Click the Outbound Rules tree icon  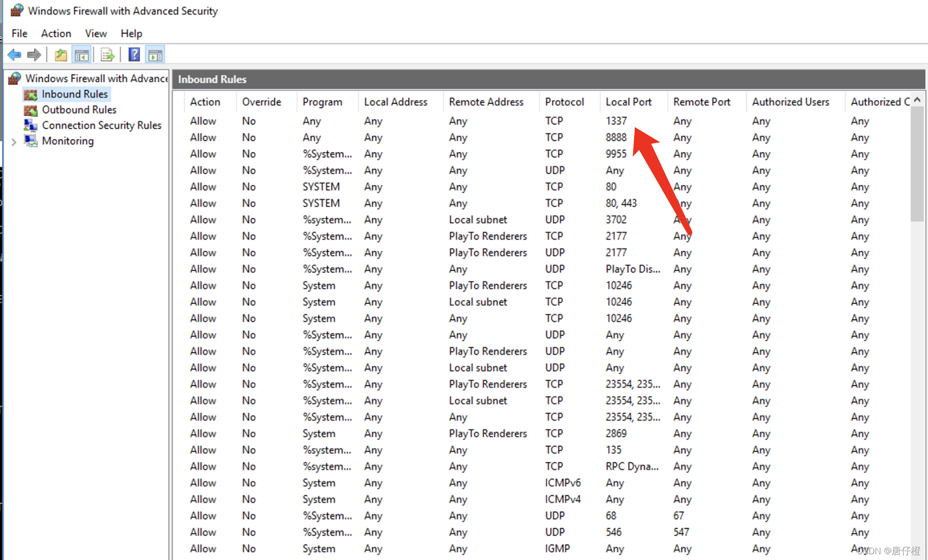click(31, 110)
